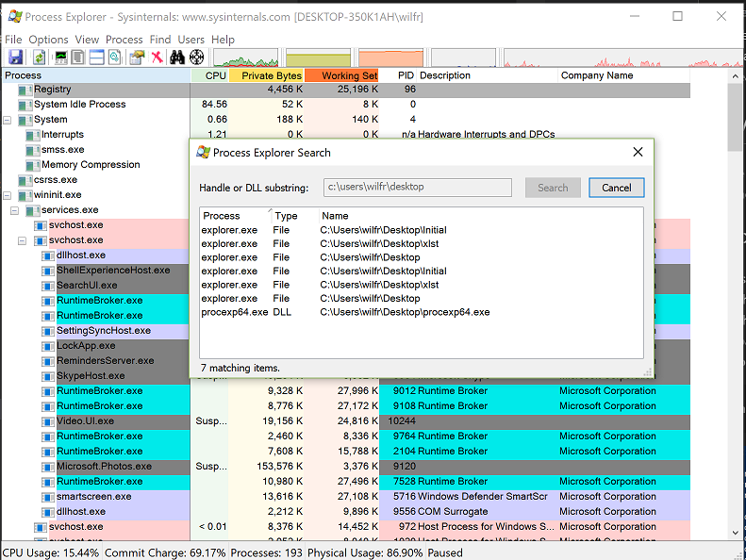746x560 pixels.
Task: Click the icon beside SearchUI.exe
Action: [47, 286]
